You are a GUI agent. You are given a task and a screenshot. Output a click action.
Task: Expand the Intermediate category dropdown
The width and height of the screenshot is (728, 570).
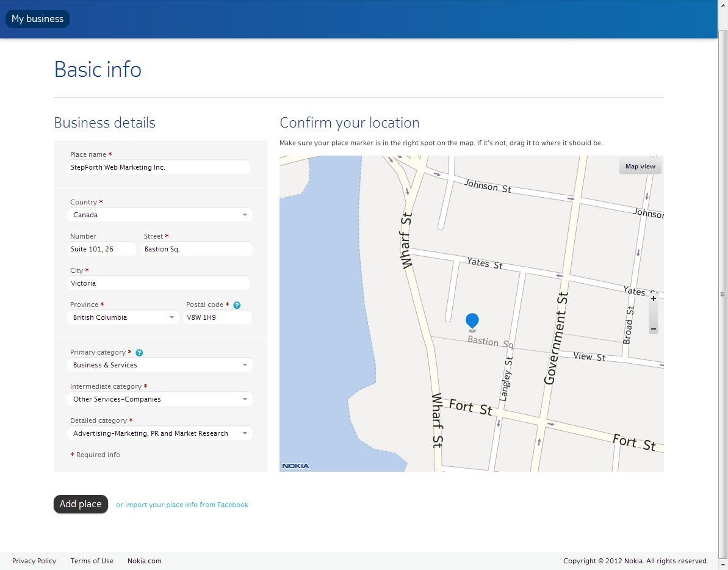click(x=159, y=399)
